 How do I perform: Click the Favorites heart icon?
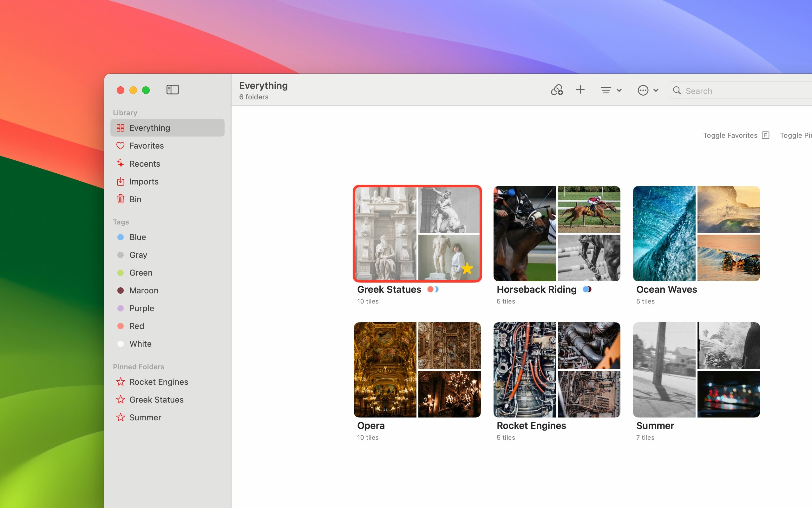(121, 146)
